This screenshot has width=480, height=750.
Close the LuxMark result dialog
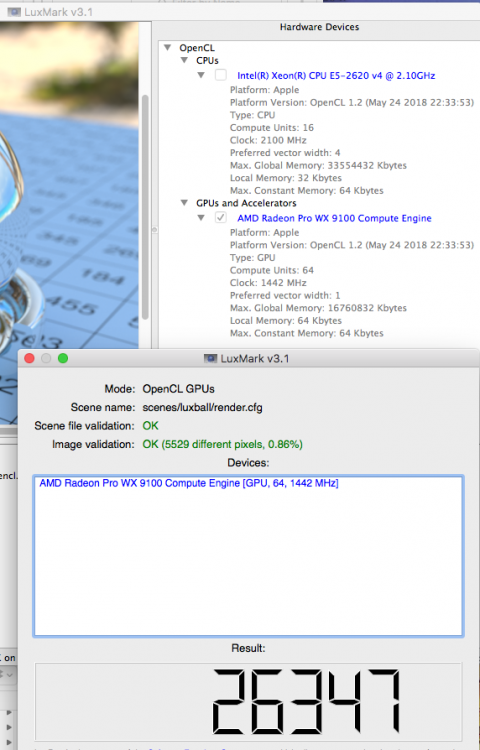tap(29, 358)
